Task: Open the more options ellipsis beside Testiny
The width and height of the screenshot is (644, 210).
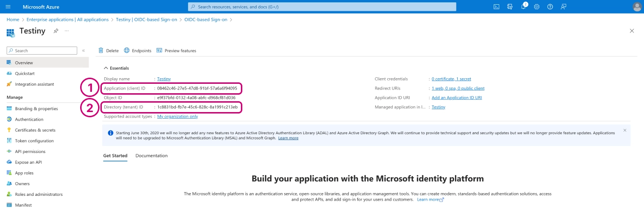Action: coord(66,31)
